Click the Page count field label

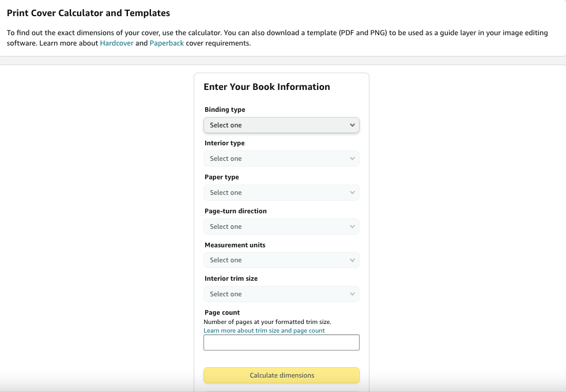222,312
